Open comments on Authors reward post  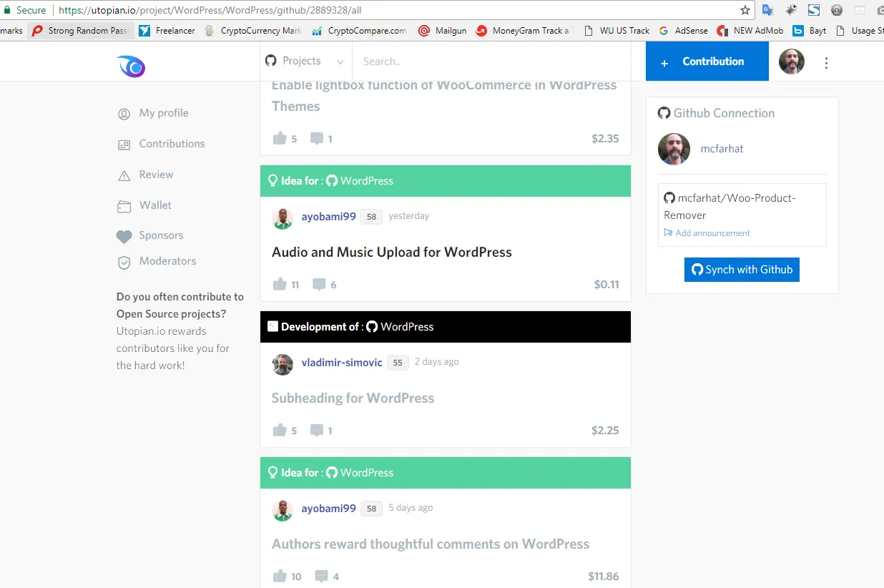pyautogui.click(x=322, y=577)
